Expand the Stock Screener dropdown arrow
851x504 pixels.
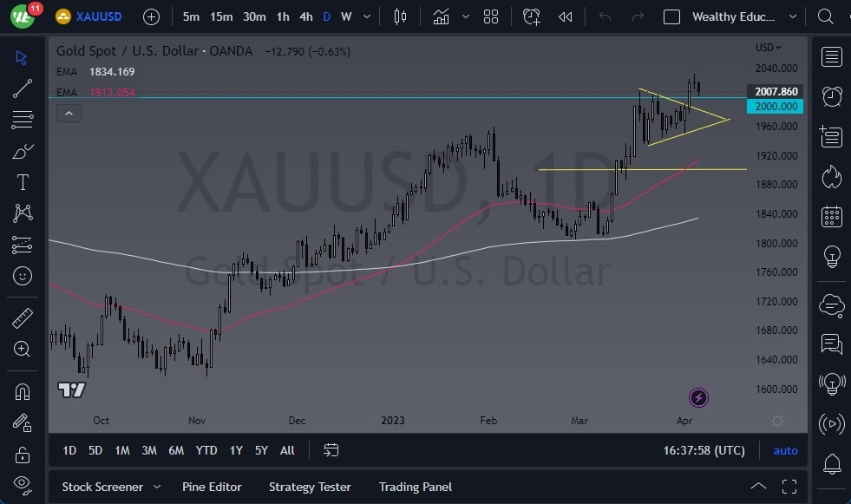[157, 487]
